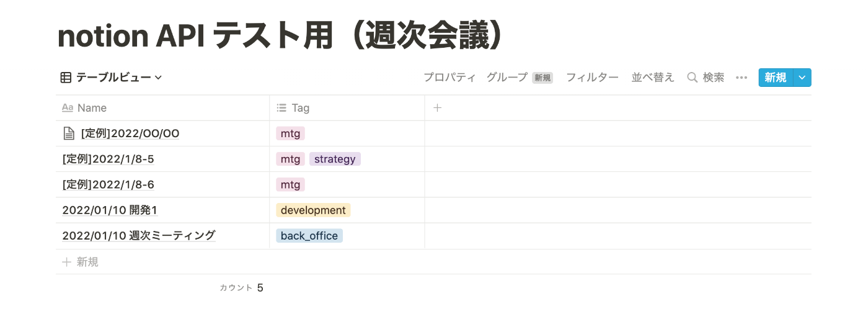Click the blue 新規 button

pyautogui.click(x=776, y=78)
